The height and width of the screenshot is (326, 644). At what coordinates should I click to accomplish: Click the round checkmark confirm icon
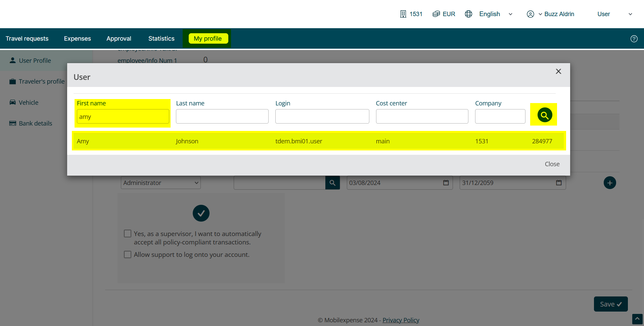pos(201,213)
